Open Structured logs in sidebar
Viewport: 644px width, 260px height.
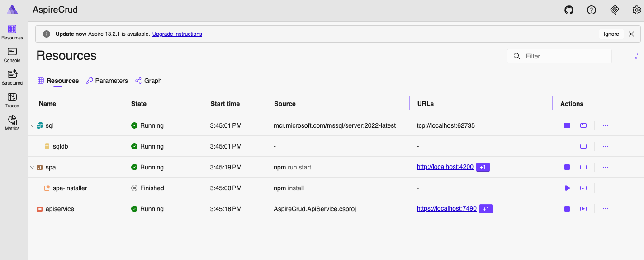tap(12, 77)
